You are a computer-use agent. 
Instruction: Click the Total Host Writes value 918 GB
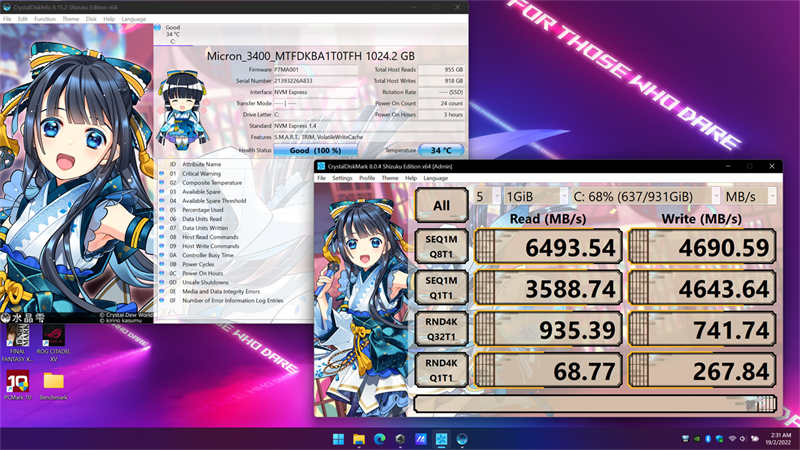pyautogui.click(x=441, y=81)
